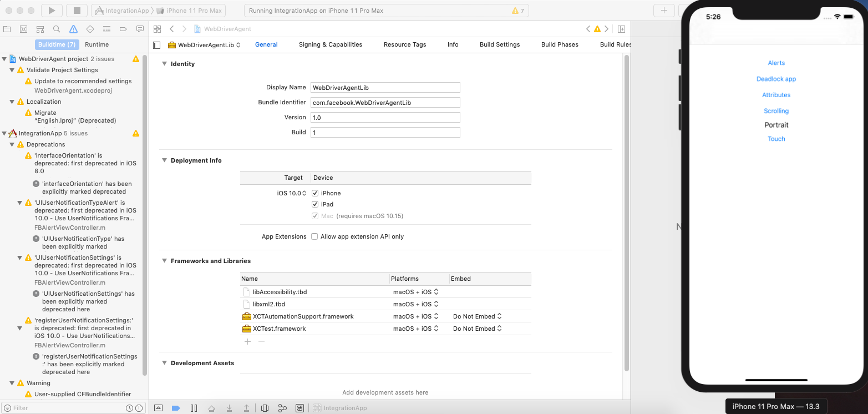Screen dimensions: 868x414
Task: Click the Debug View Hierarchy icon
Action: [x=265, y=408]
